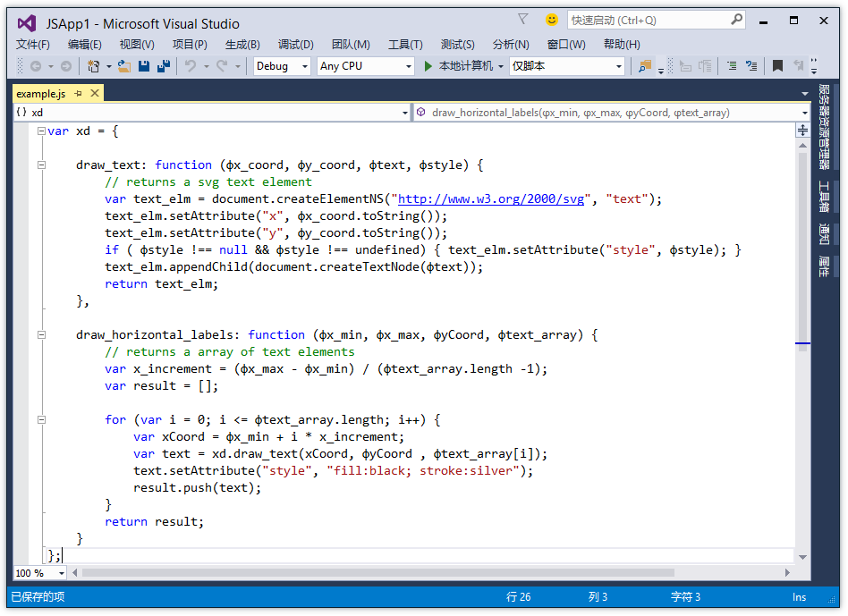
Task: Click the Find in Files toolbar icon
Action: pos(645,66)
